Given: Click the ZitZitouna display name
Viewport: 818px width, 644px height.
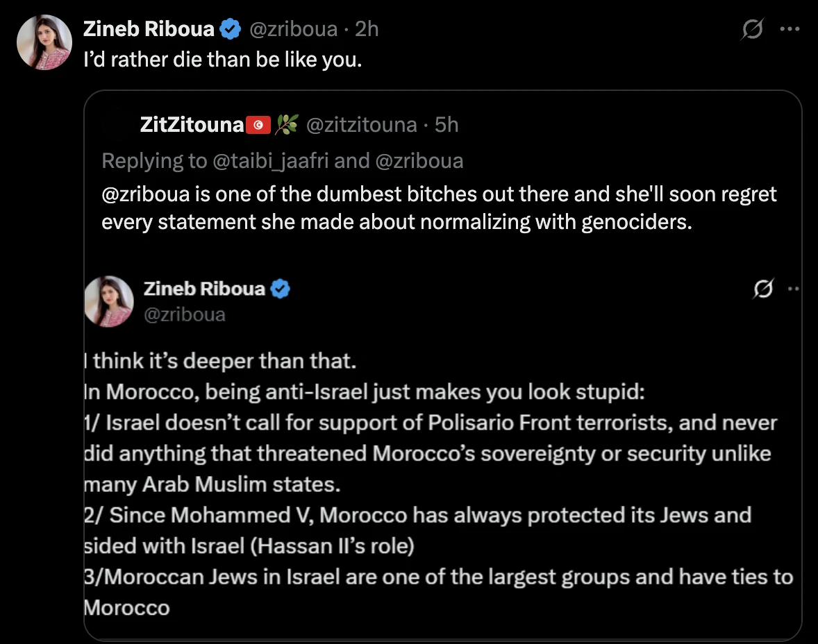Looking at the screenshot, I should (x=192, y=125).
